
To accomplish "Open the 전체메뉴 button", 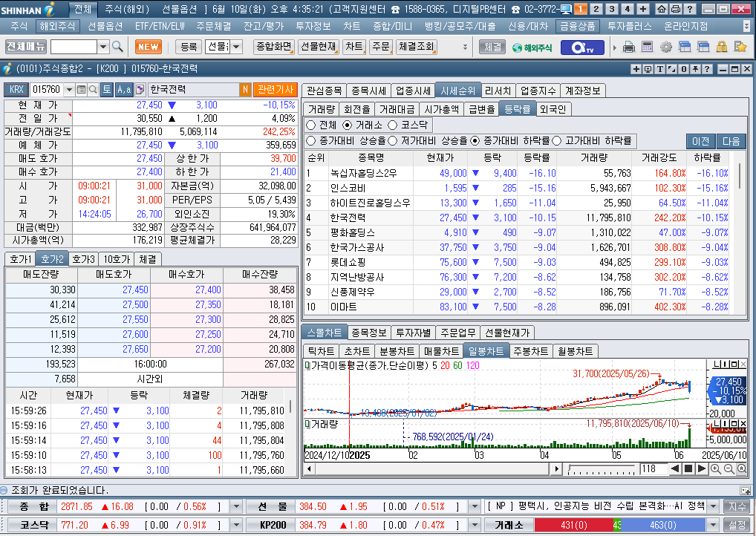I will (26, 47).
